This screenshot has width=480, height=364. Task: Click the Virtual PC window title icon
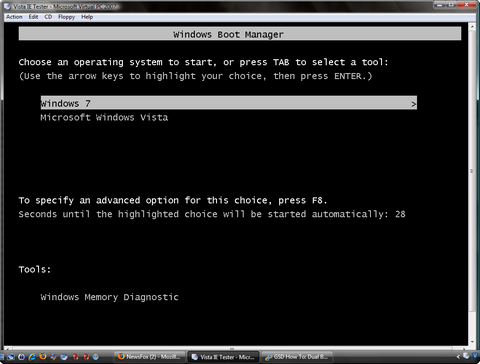7,6
